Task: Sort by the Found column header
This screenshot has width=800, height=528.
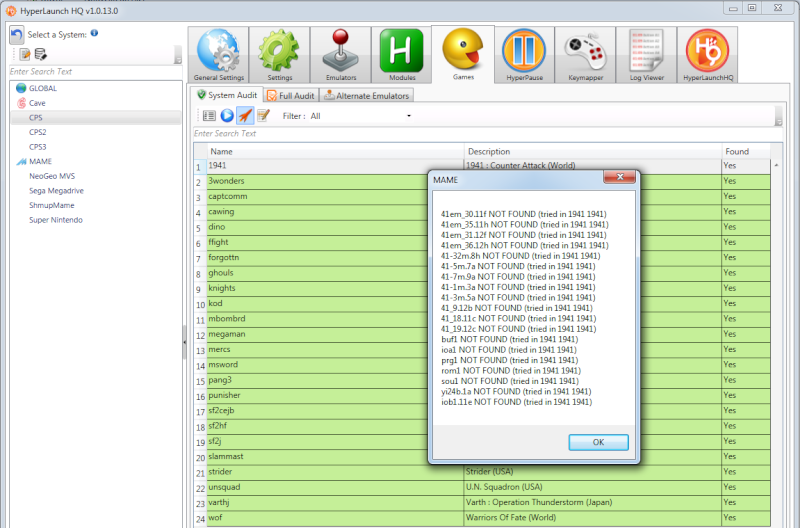Action: (745, 152)
